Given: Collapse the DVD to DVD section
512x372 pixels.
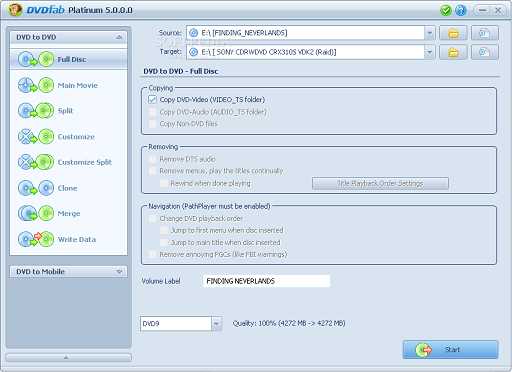Looking at the screenshot, I should click(119, 37).
